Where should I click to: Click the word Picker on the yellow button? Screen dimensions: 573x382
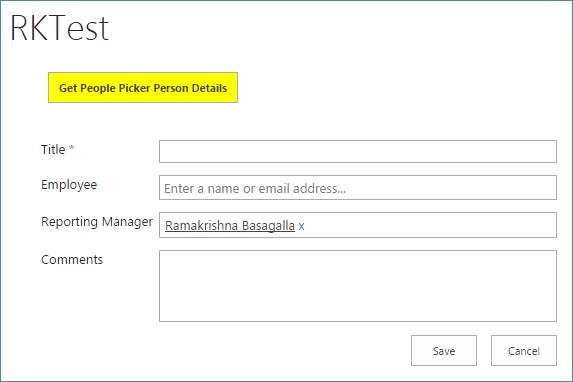click(134, 88)
